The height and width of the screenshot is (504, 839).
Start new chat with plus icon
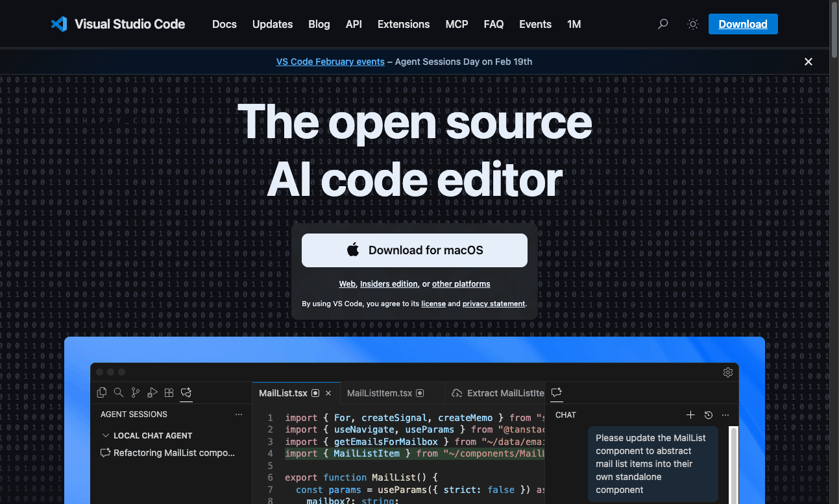[690, 415]
